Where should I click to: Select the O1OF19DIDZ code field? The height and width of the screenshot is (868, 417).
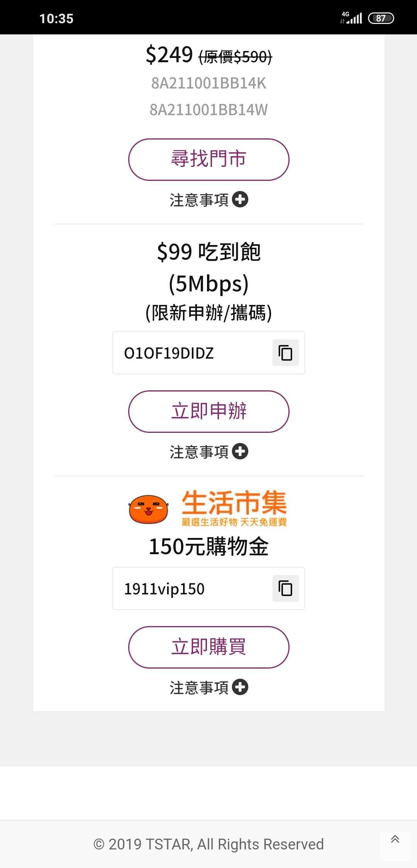pyautogui.click(x=208, y=352)
